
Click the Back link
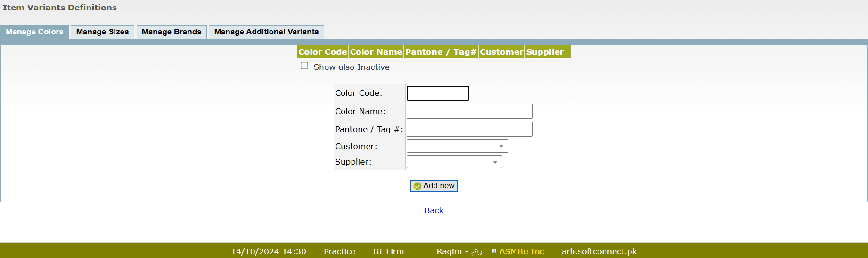pyautogui.click(x=434, y=210)
